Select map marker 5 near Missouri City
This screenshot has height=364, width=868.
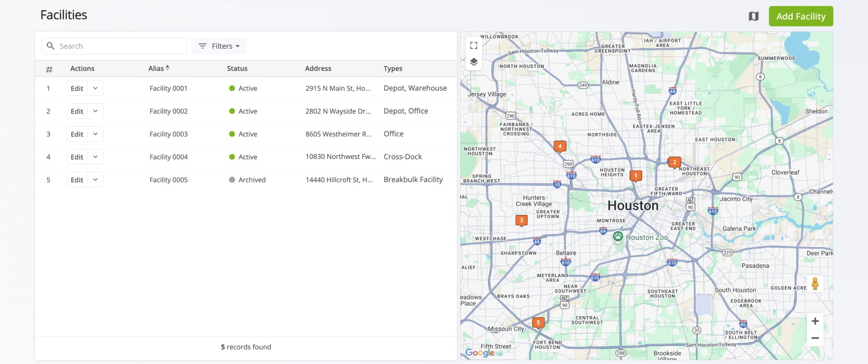[538, 323]
